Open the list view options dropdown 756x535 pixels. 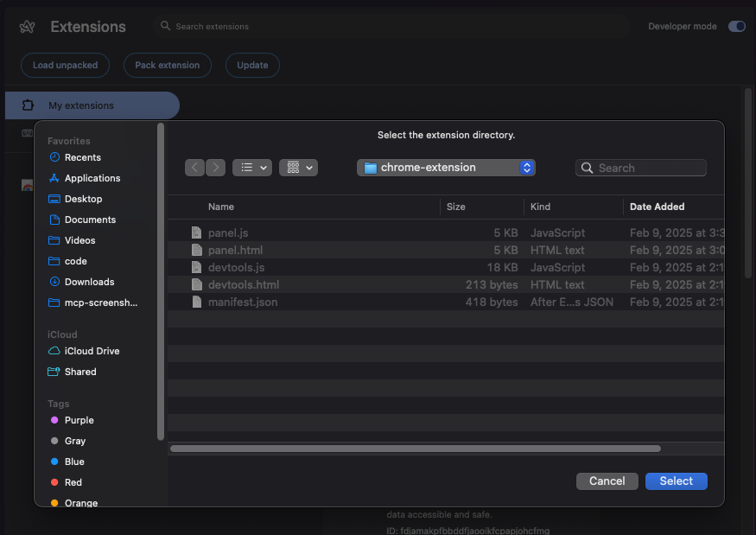pyautogui.click(x=251, y=167)
